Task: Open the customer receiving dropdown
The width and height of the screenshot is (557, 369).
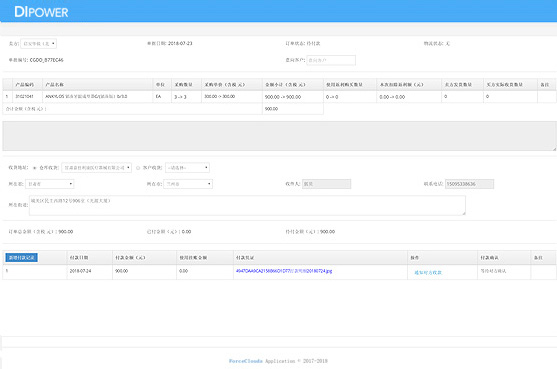Action: [x=187, y=168]
